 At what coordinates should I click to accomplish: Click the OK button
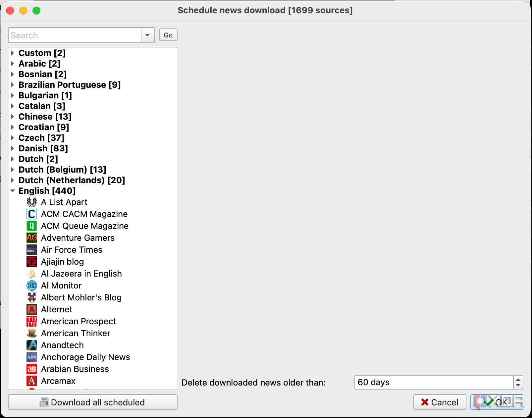tap(497, 402)
